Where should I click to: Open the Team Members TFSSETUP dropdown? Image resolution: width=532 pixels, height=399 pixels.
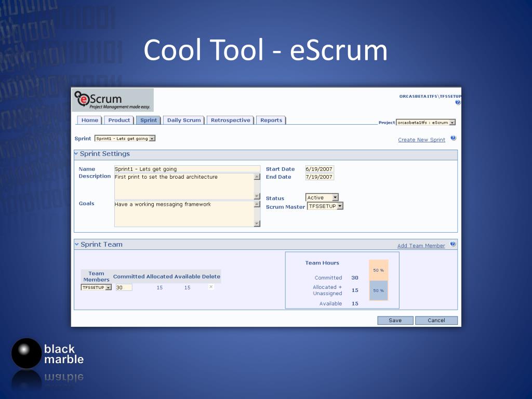(96, 287)
